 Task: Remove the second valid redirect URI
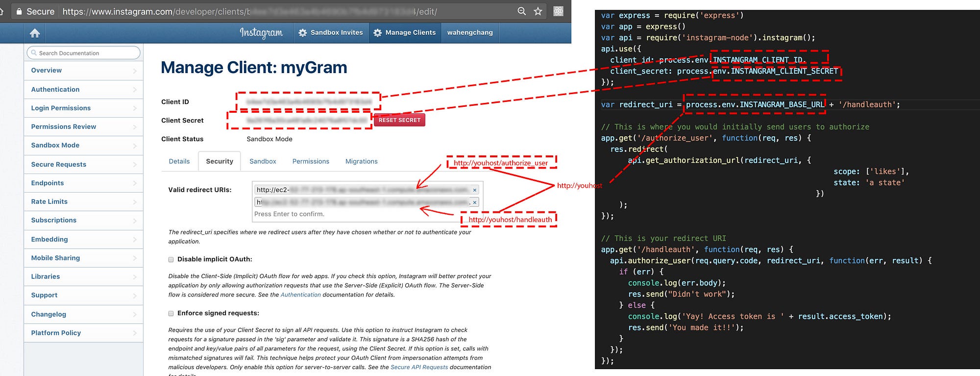474,202
